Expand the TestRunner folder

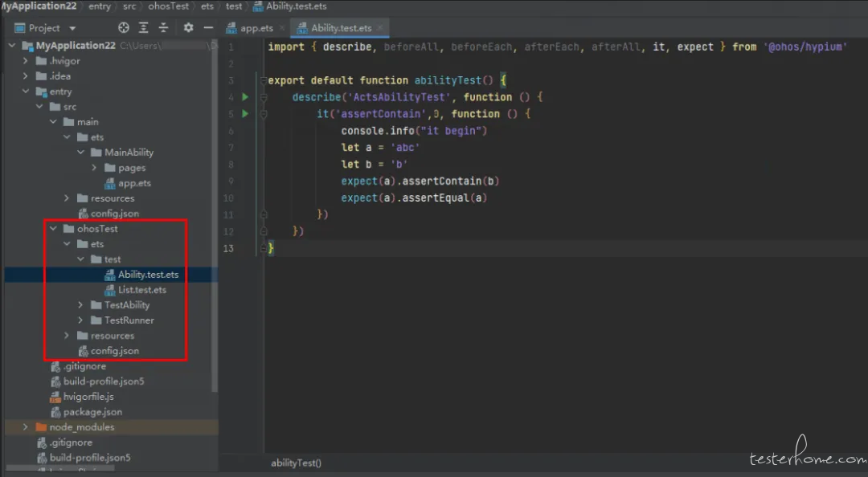pyautogui.click(x=80, y=320)
